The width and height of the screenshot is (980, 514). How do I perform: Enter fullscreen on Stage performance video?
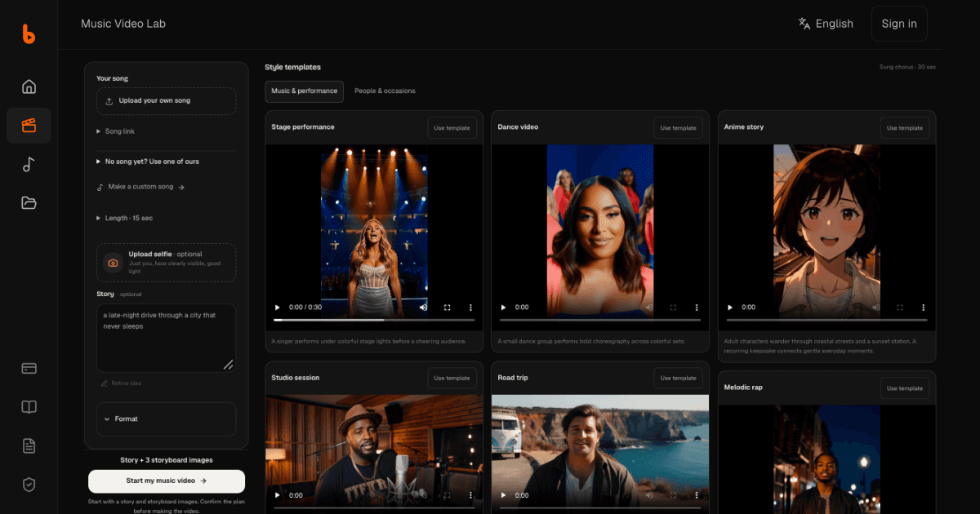click(x=447, y=308)
